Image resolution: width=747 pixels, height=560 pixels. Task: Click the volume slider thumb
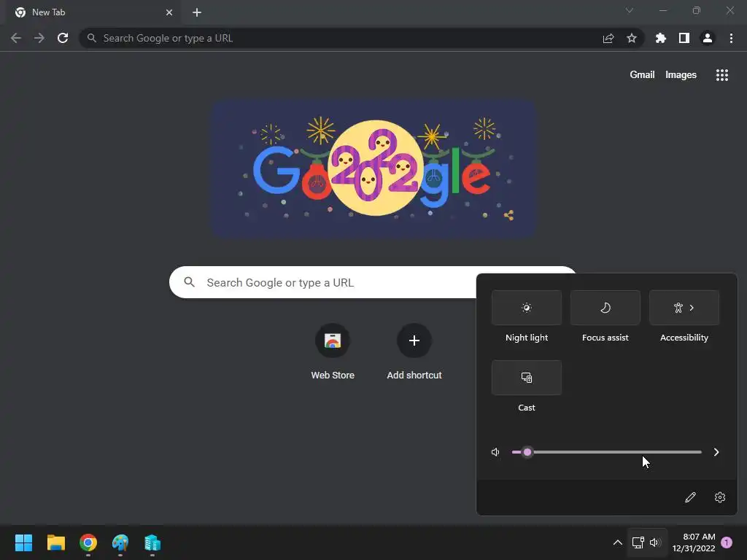point(527,452)
